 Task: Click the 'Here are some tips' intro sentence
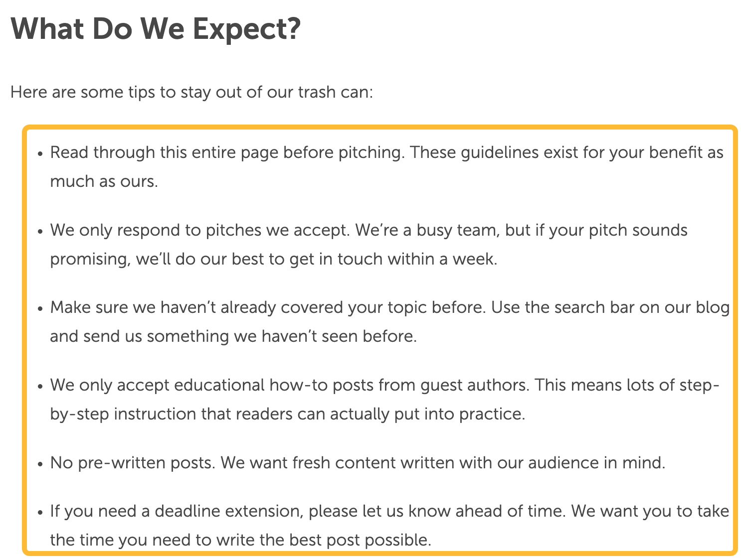coord(191,93)
